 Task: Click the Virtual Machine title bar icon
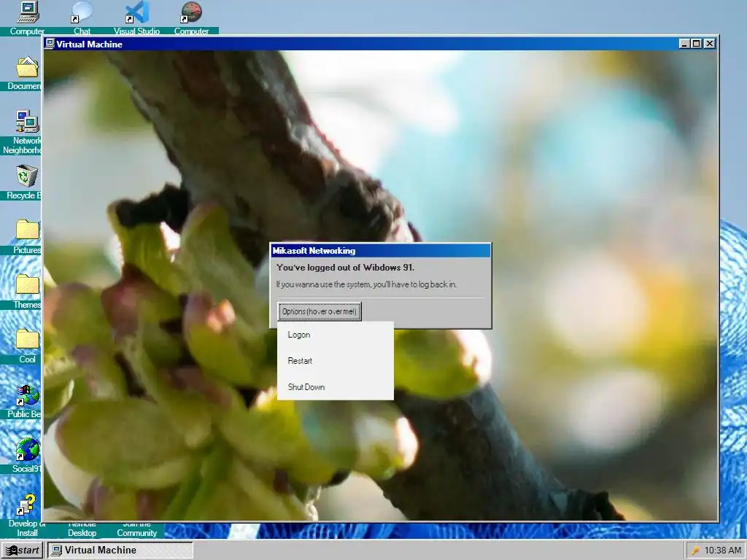point(50,44)
